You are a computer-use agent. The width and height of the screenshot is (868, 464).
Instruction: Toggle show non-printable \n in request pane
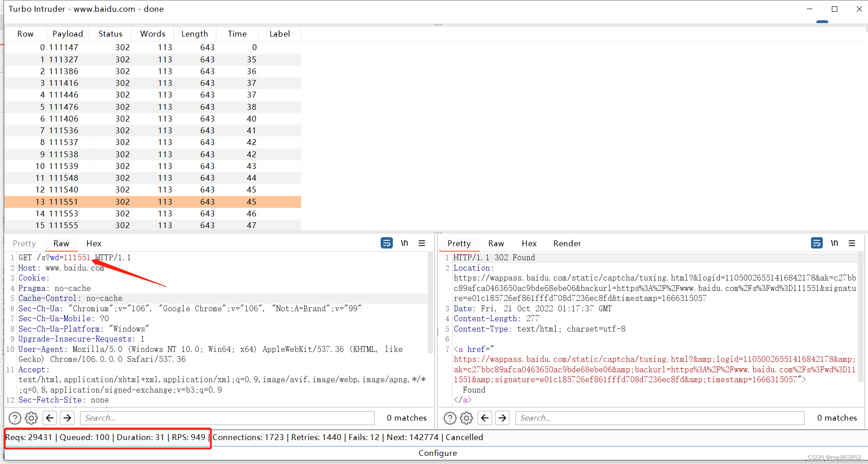click(404, 243)
